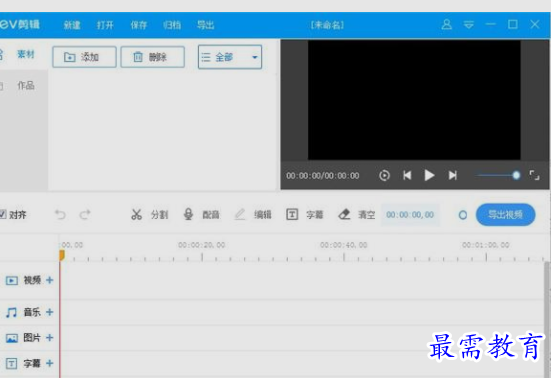This screenshot has width=551, height=378.
Task: Click the black preview video area
Action: coord(414,100)
